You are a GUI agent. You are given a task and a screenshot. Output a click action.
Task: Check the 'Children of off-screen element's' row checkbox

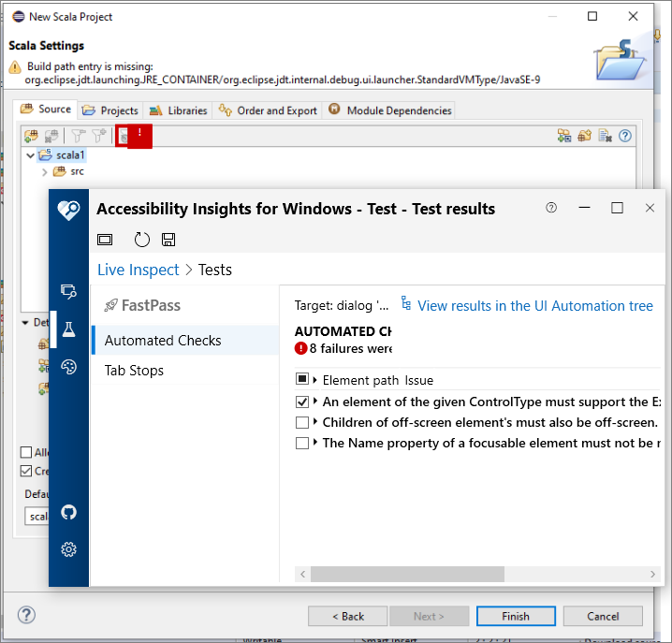click(x=302, y=422)
